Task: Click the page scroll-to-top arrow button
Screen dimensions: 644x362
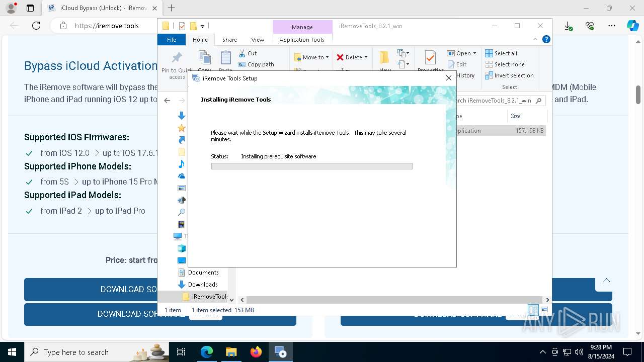Action: 607,281
